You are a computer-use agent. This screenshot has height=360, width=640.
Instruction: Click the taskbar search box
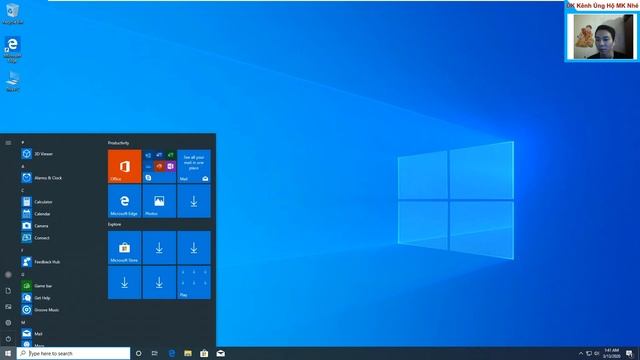pos(73,353)
